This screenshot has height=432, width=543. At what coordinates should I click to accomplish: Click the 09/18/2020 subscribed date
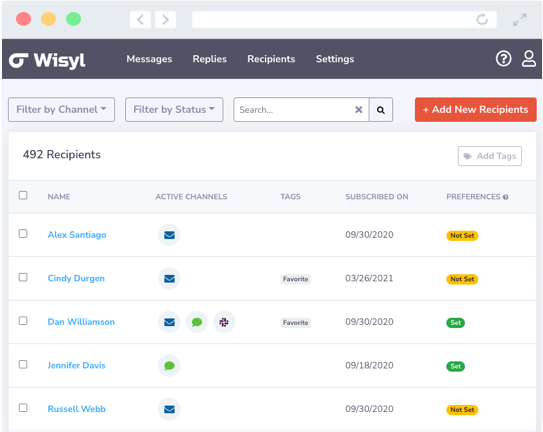[x=369, y=365]
